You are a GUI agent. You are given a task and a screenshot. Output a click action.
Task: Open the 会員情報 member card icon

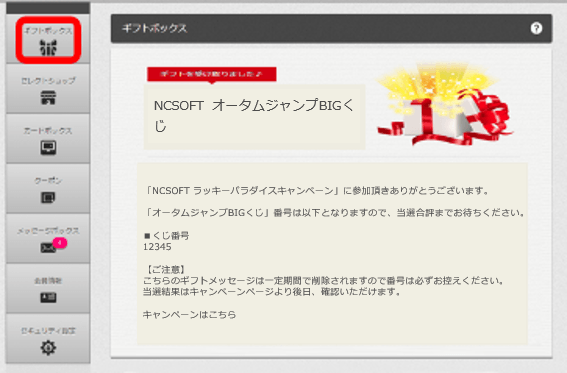click(48, 297)
